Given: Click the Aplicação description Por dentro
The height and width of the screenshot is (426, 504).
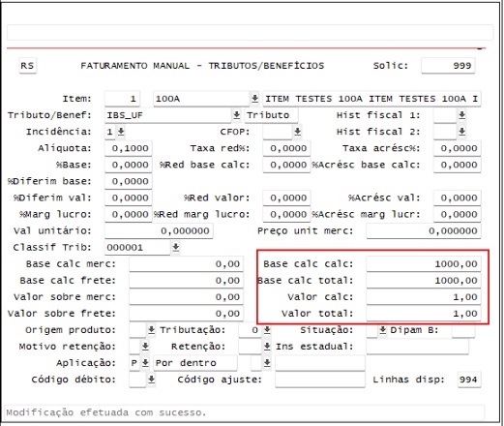Looking at the screenshot, I should tap(195, 363).
